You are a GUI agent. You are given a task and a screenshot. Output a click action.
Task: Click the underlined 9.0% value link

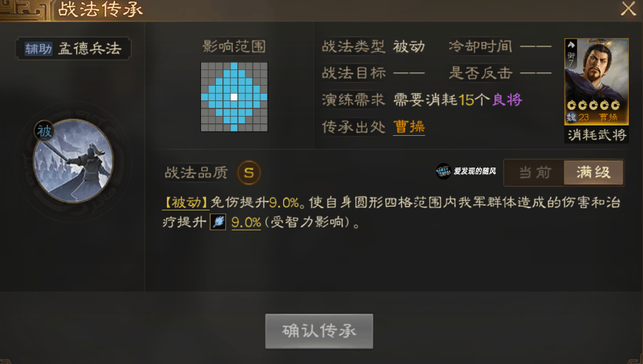246,222
